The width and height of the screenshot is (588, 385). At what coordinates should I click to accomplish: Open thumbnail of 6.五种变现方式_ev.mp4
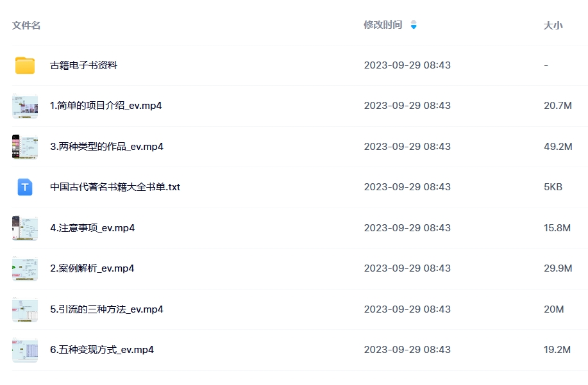(x=25, y=350)
